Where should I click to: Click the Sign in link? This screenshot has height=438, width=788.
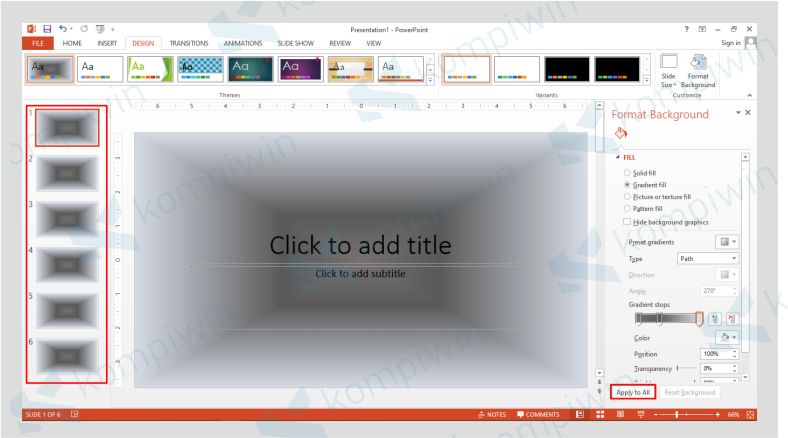(x=731, y=43)
